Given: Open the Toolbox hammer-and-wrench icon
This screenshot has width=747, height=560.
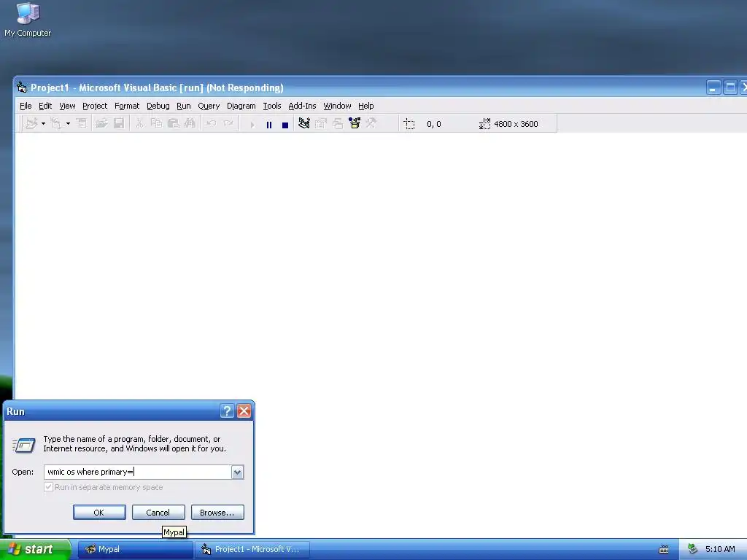Looking at the screenshot, I should [371, 124].
